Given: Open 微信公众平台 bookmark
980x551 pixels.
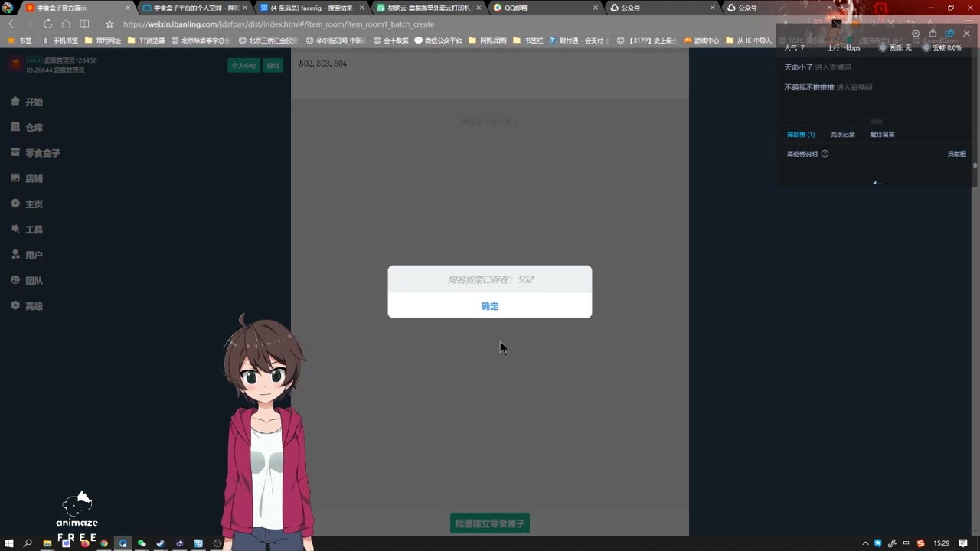Looking at the screenshot, I should pos(439,41).
